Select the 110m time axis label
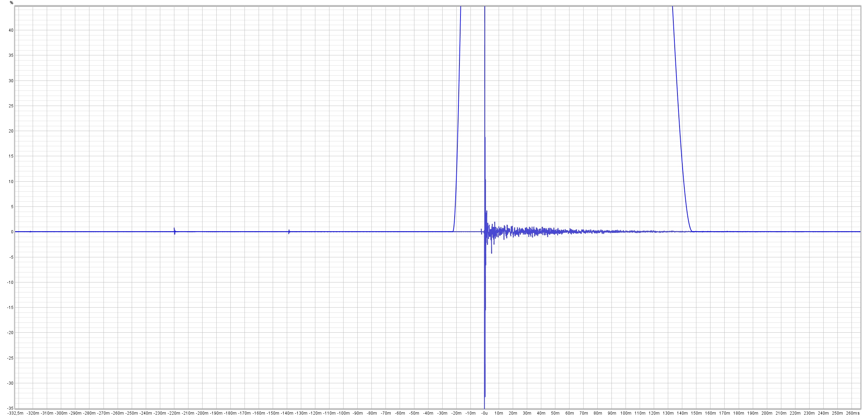The image size is (868, 417). (640, 413)
